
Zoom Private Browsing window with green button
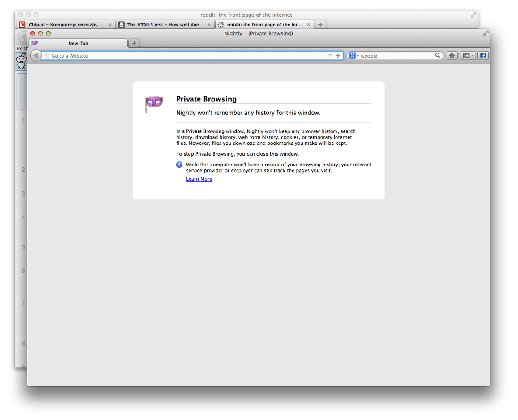coord(48,33)
